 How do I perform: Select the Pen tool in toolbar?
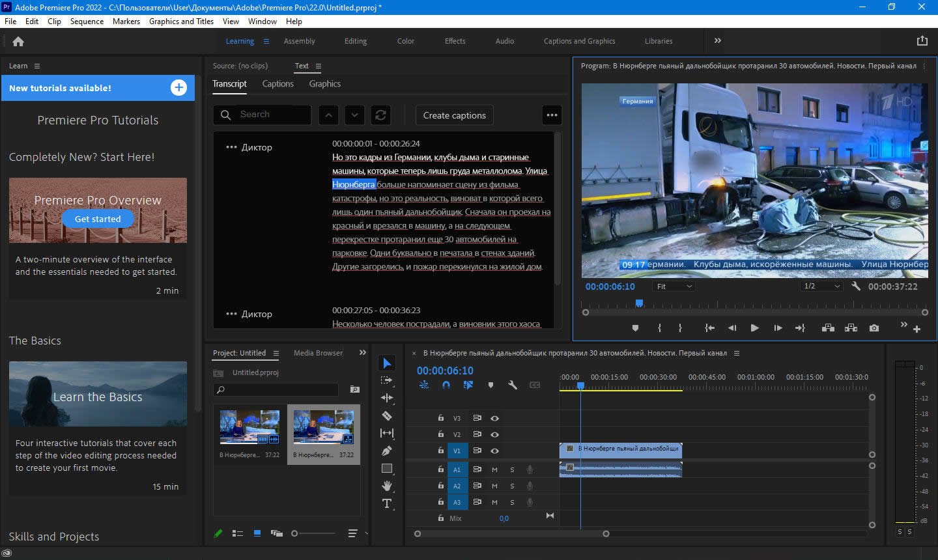coord(387,451)
